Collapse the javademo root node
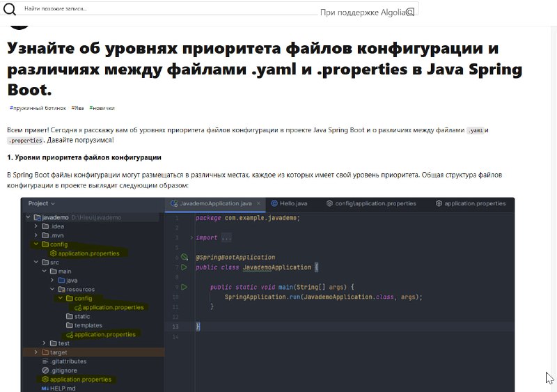The width and height of the screenshot is (557, 392). pyautogui.click(x=28, y=217)
